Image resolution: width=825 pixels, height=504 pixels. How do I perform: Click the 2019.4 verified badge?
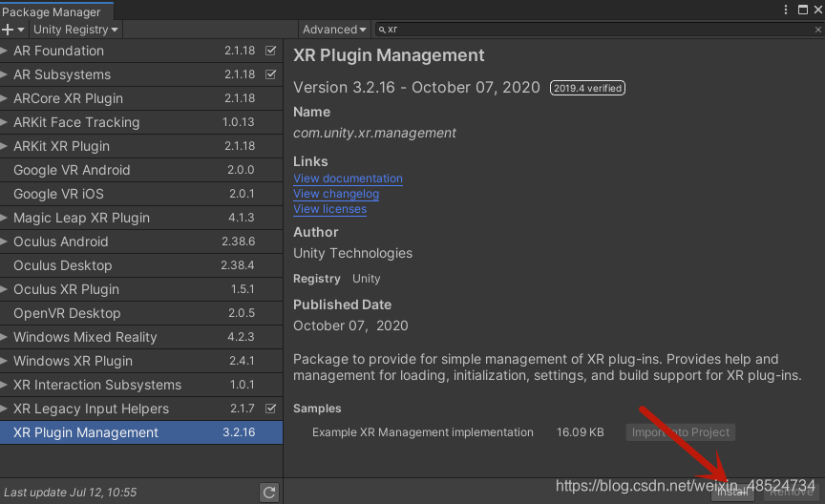pos(587,88)
